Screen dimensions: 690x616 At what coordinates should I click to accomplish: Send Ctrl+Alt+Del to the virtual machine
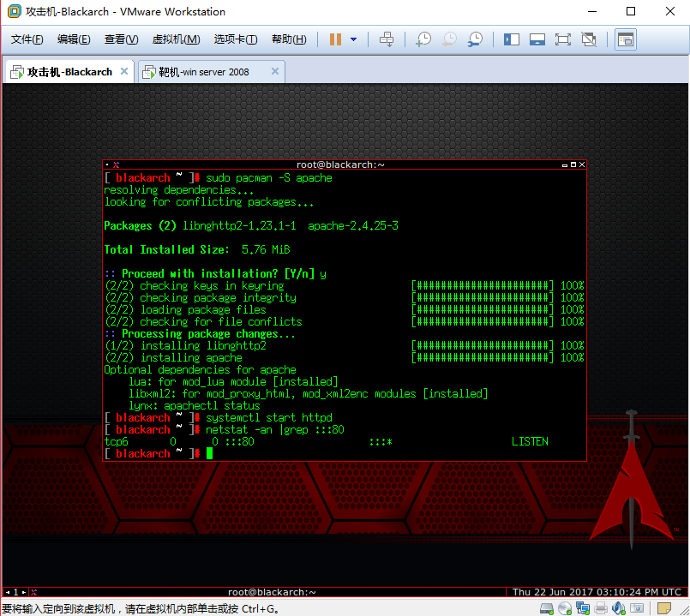387,39
